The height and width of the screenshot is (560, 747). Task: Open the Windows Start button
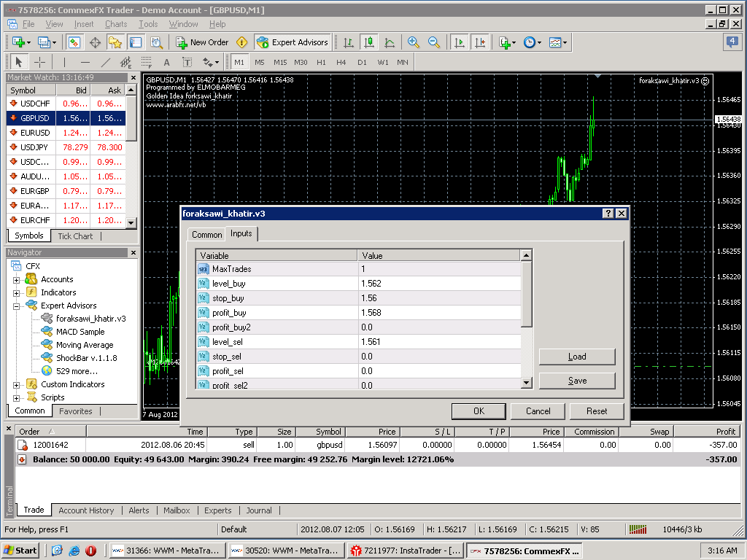[20, 551]
